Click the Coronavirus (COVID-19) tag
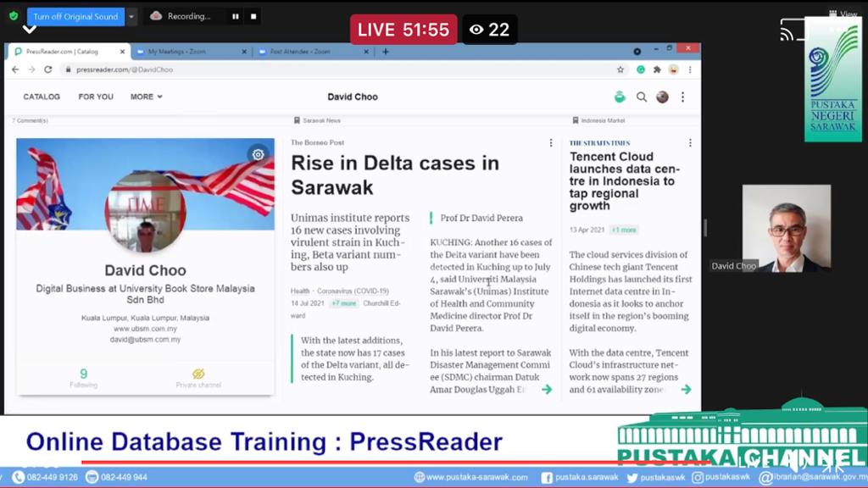The image size is (868, 488). click(353, 291)
